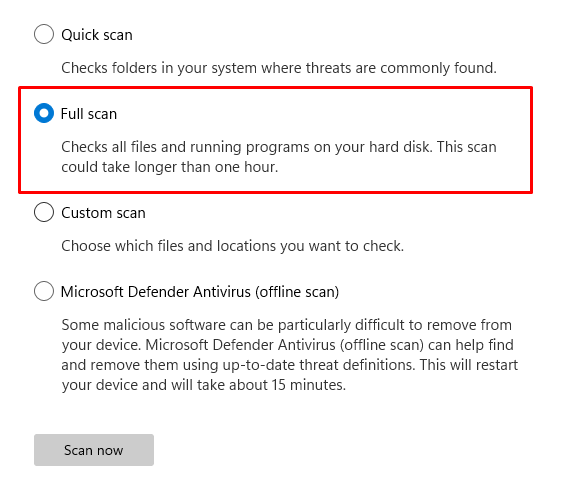This screenshot has height=497, width=582.
Task: Select Microsoft Defender Antivirus offline scan radio
Action: [44, 291]
